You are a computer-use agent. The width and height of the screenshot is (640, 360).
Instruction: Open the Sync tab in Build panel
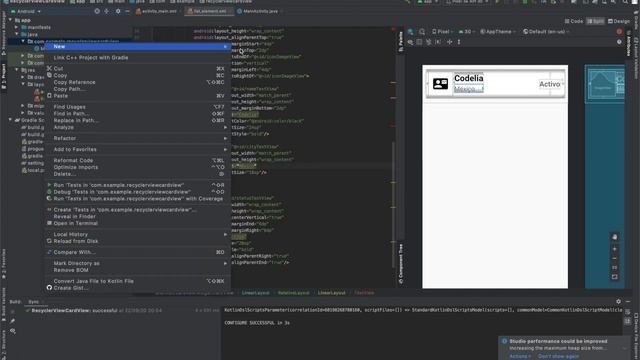(x=34, y=302)
